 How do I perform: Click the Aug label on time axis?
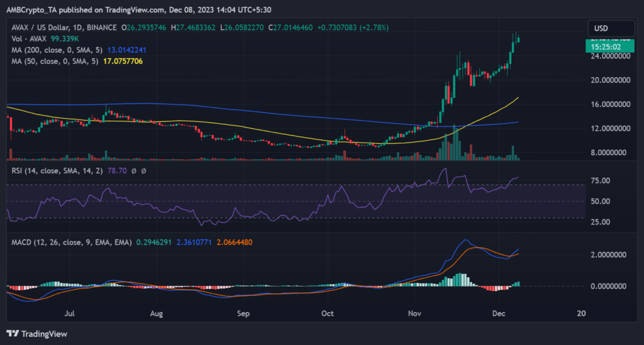(x=157, y=313)
